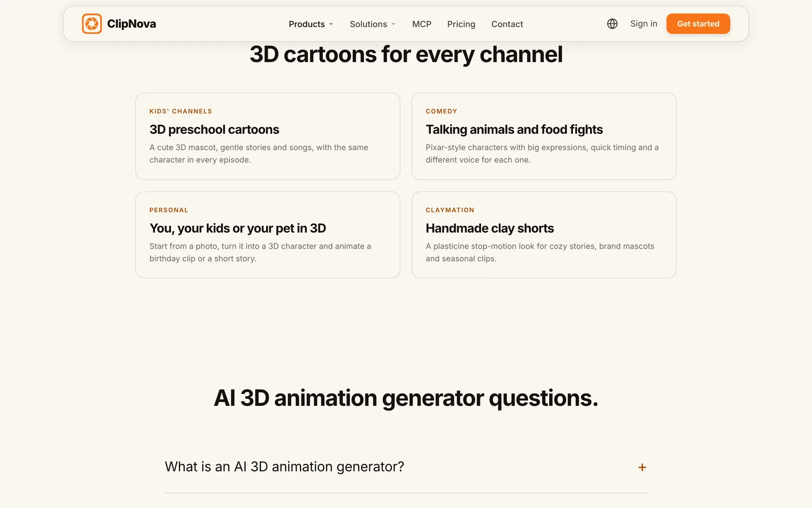Select the Handmade clay shorts title
This screenshot has width=812, height=508.
tap(489, 228)
